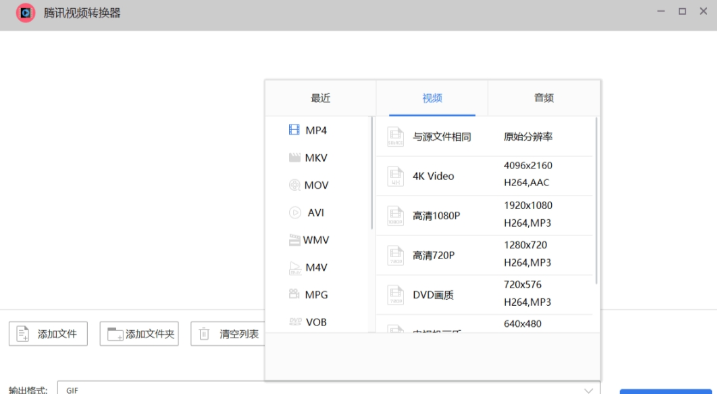Image resolution: width=717 pixels, height=394 pixels.
Task: Click the blue convert button
Action: 666,392
